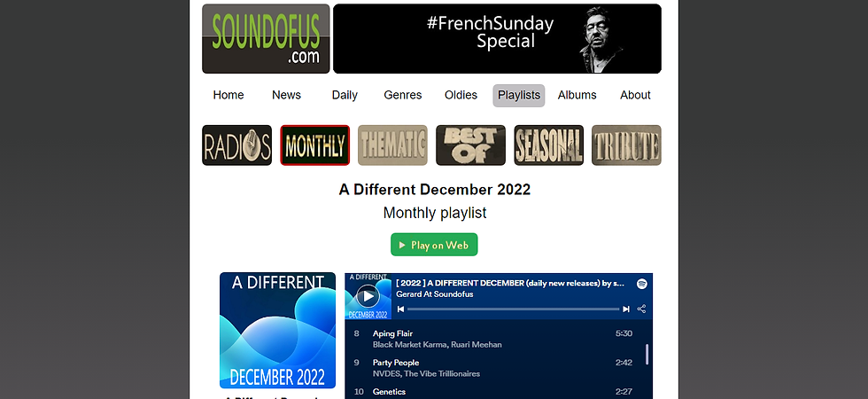This screenshot has height=399, width=868.
Task: Click the Spotify logo in embedded player
Action: click(641, 284)
